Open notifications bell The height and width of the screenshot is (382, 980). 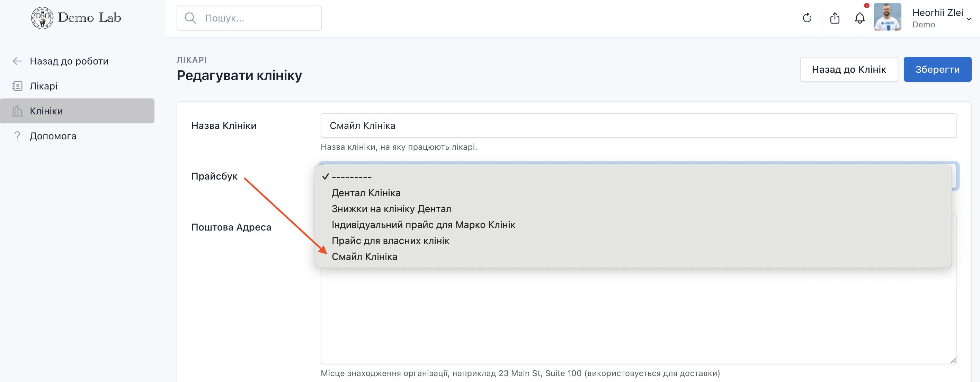859,18
